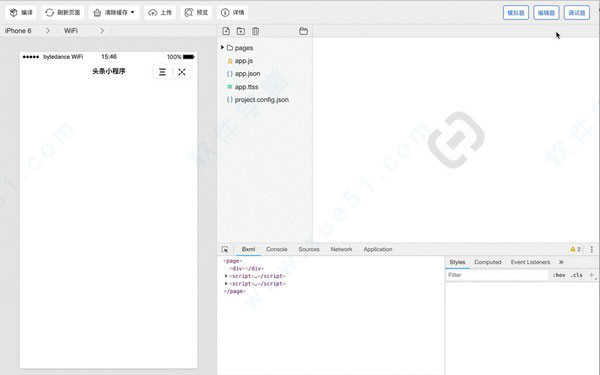This screenshot has height=375, width=600.
Task: Show more style pane tabs chevron
Action: click(x=561, y=262)
